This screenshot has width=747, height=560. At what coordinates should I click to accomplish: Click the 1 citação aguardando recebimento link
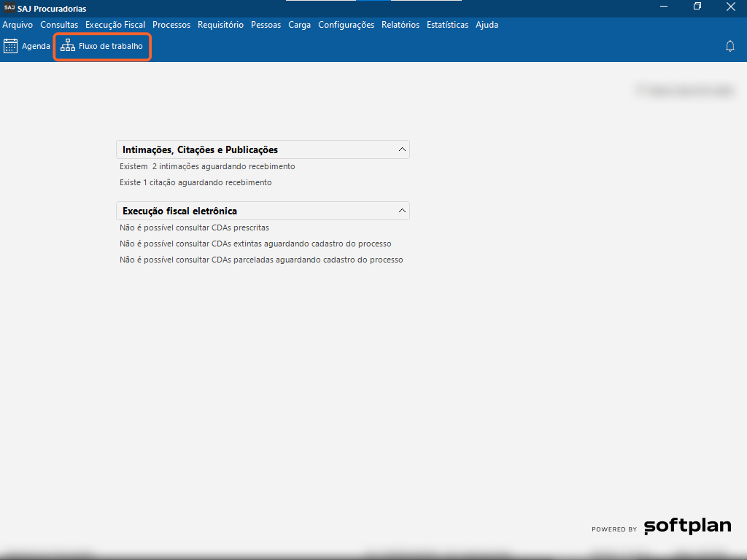tap(196, 183)
